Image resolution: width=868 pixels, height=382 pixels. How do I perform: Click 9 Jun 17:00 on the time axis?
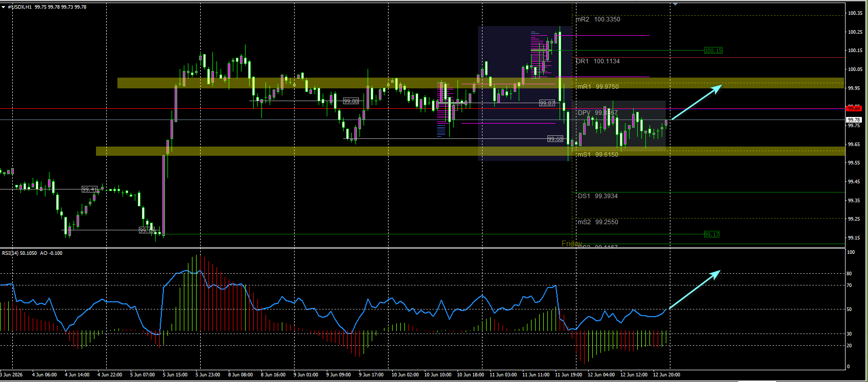click(371, 375)
